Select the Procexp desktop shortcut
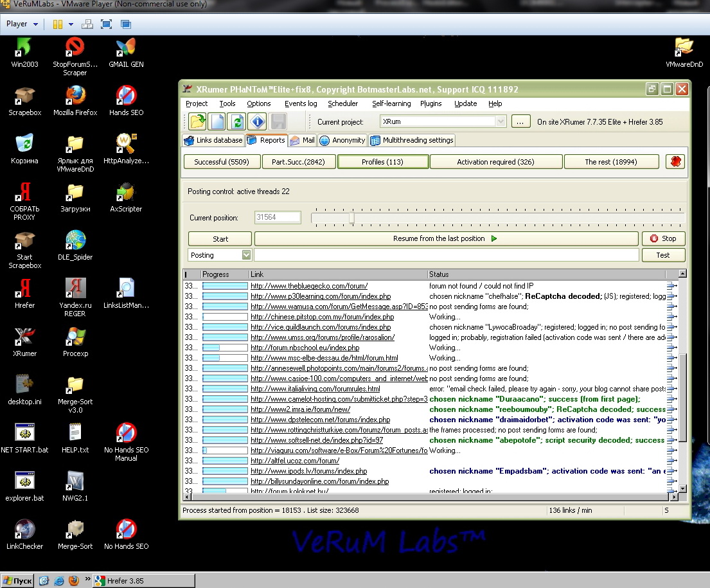710x588 pixels. tap(76, 335)
